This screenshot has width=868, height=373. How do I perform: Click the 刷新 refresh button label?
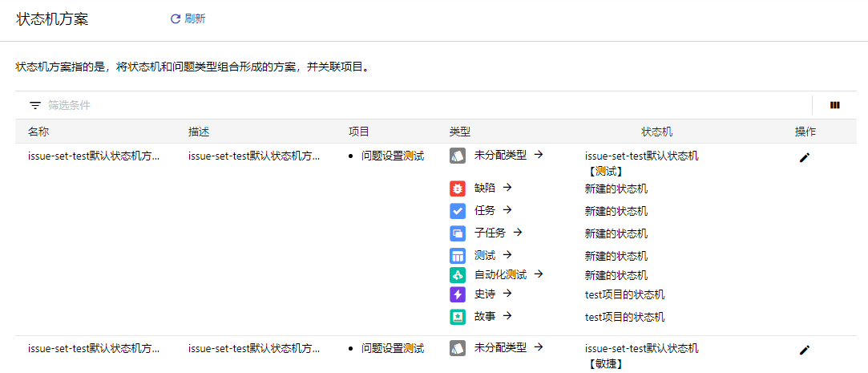coord(195,18)
